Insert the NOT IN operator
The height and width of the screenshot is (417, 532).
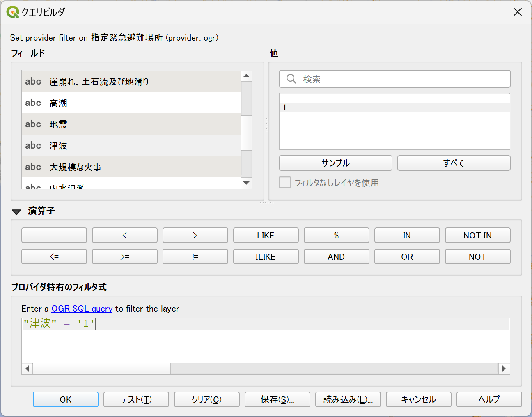click(477, 235)
